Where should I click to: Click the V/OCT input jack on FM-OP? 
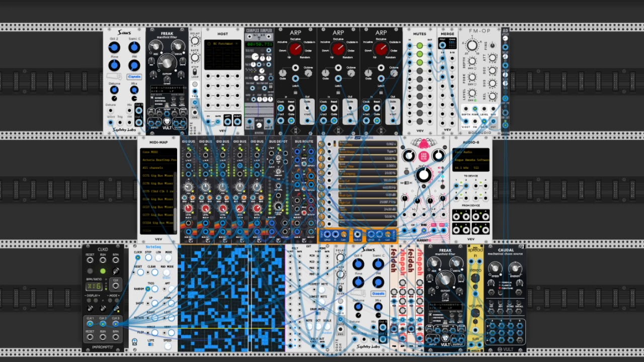pos(466,121)
